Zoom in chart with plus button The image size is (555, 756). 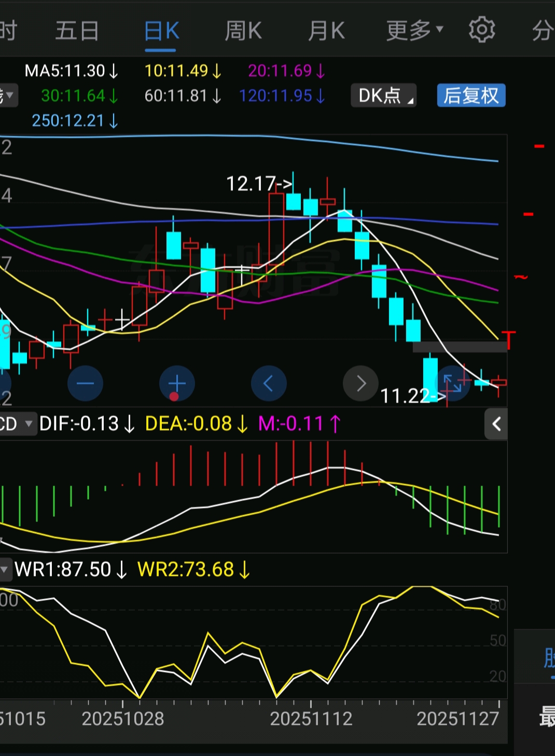coord(177,383)
